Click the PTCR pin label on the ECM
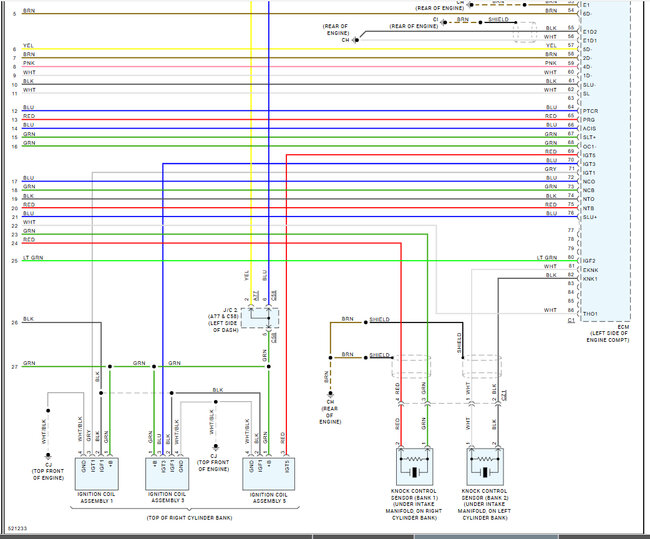650x539 pixels. click(x=590, y=108)
